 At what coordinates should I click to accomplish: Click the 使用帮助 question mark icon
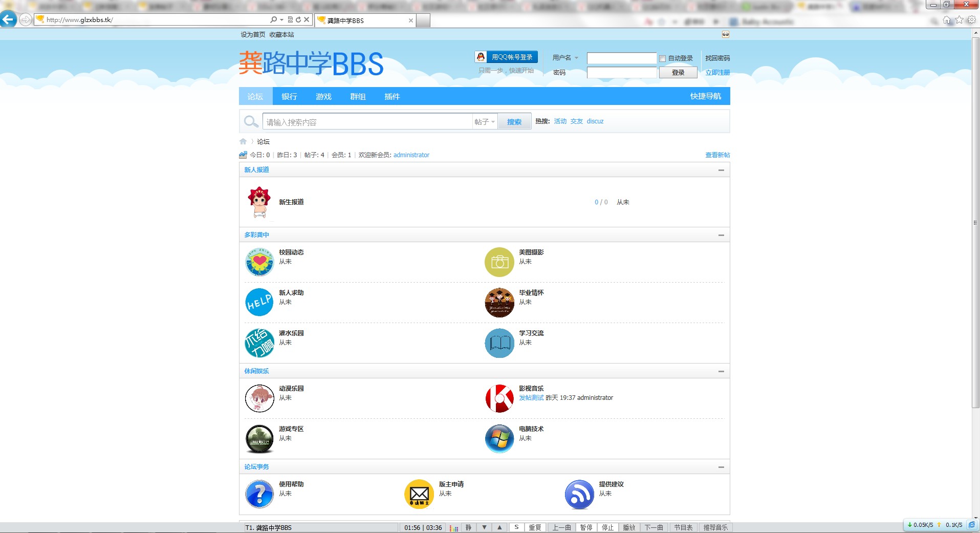tap(259, 494)
